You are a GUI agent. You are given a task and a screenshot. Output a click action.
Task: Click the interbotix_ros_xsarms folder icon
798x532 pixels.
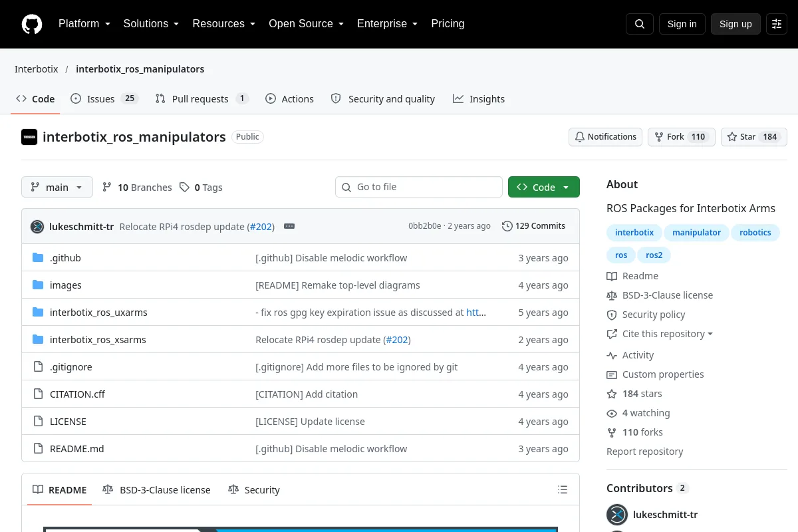pyautogui.click(x=38, y=340)
